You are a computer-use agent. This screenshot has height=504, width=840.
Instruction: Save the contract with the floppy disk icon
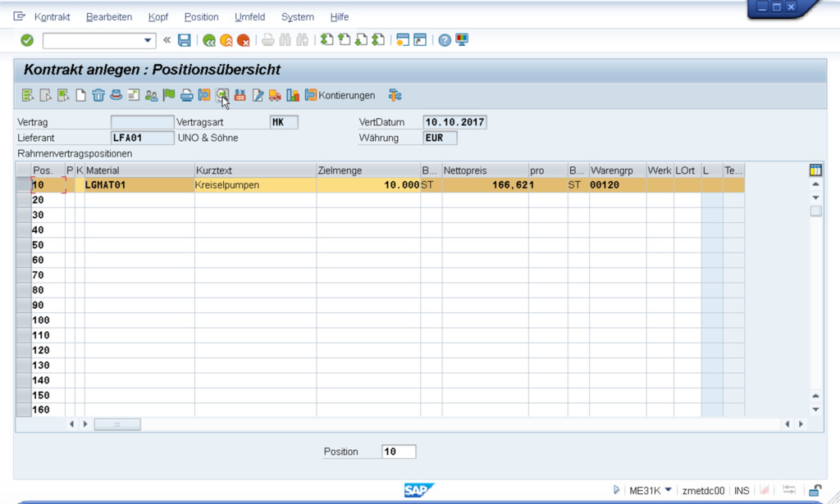(185, 40)
